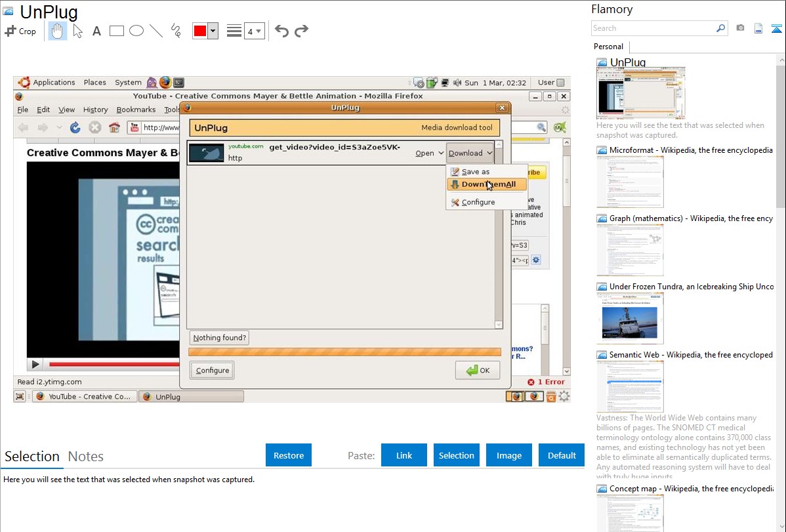The height and width of the screenshot is (532, 786).
Task: Redo the last undone action
Action: 301,31
